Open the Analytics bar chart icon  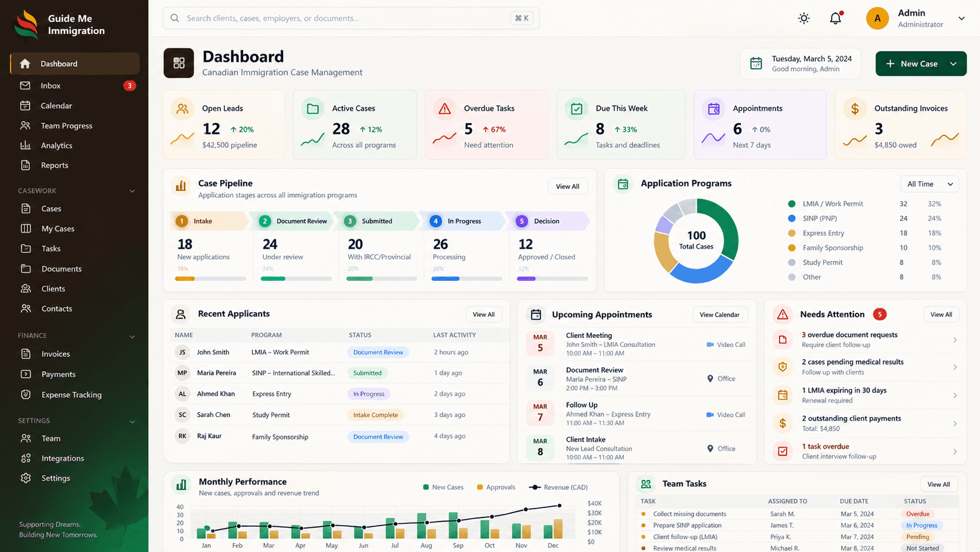(x=25, y=145)
